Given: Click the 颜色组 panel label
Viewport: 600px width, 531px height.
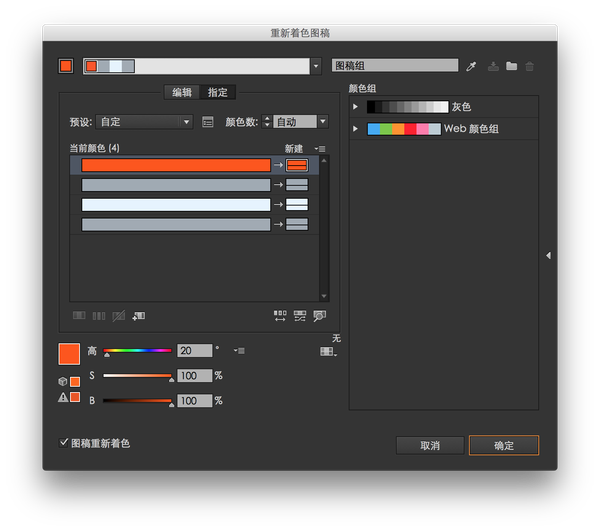Looking at the screenshot, I should pyautogui.click(x=362, y=88).
